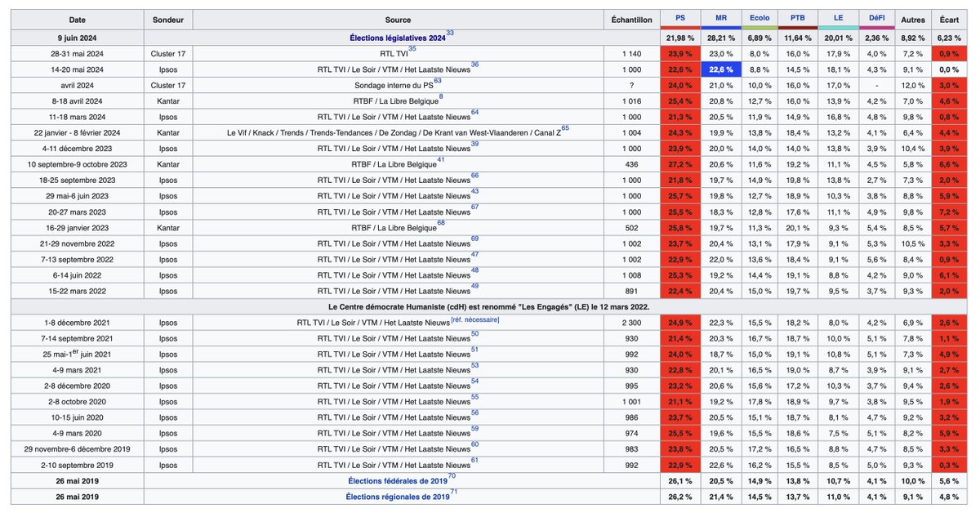Screen dimensions: 980x513
Task: Click the LE election result 20,01 %
Action: click(838, 38)
